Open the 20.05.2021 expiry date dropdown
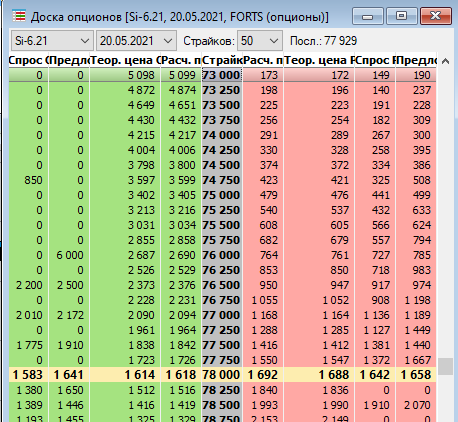 [136, 41]
